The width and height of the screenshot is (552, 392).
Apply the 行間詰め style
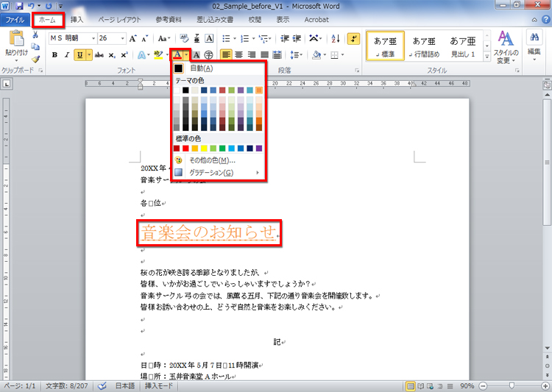tap(424, 46)
